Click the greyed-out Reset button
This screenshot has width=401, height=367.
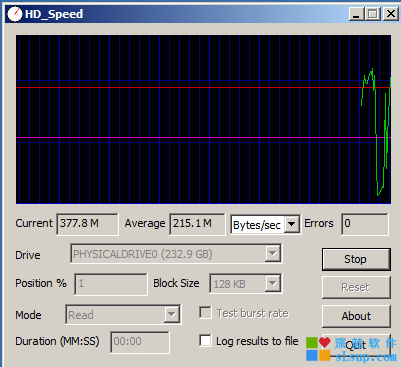356,287
